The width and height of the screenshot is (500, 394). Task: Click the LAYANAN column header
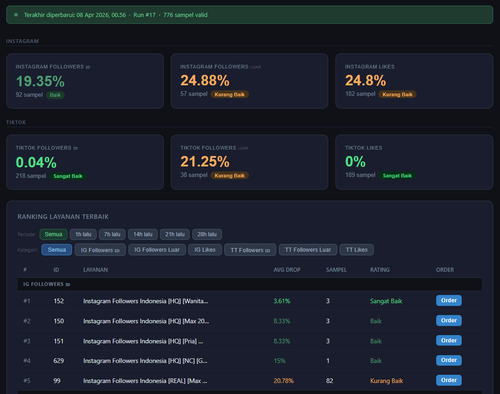click(95, 270)
